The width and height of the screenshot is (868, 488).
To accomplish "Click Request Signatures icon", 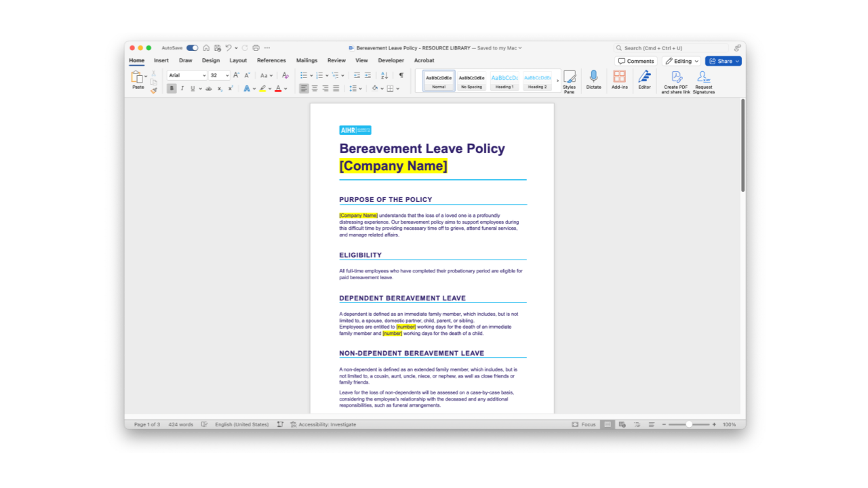I will point(704,82).
